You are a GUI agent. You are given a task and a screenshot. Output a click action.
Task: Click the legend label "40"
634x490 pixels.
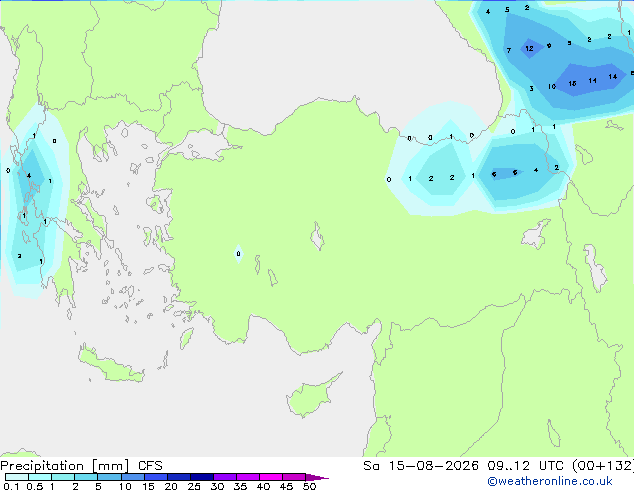coord(263,486)
